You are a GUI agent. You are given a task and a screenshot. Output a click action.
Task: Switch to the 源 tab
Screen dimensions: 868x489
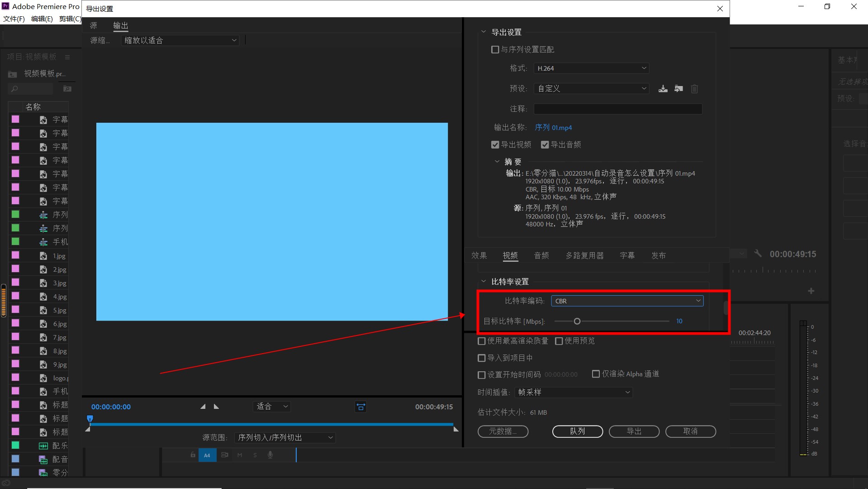point(93,26)
